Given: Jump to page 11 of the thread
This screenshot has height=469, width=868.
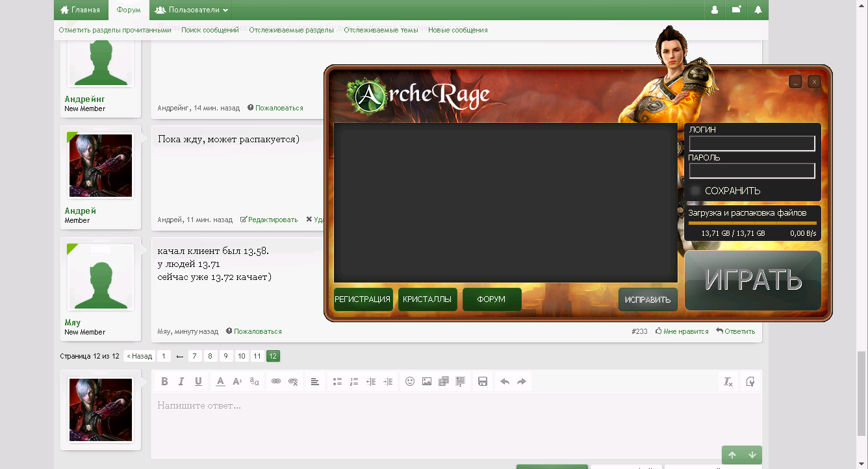Looking at the screenshot, I should pyautogui.click(x=257, y=356).
